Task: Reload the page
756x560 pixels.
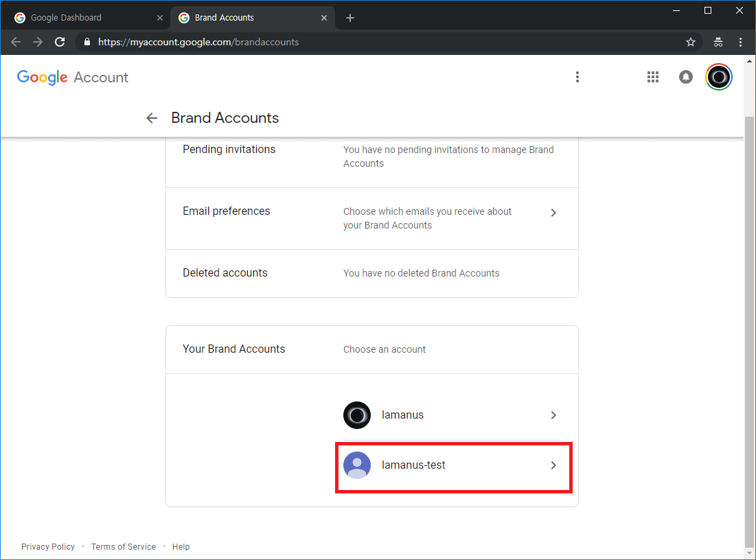Action: click(x=60, y=42)
